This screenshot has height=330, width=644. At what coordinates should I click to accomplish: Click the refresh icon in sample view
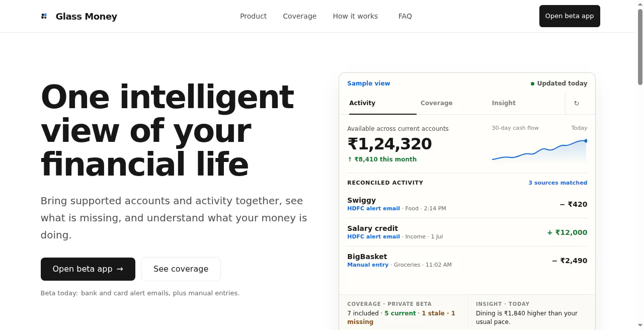pyautogui.click(x=577, y=103)
